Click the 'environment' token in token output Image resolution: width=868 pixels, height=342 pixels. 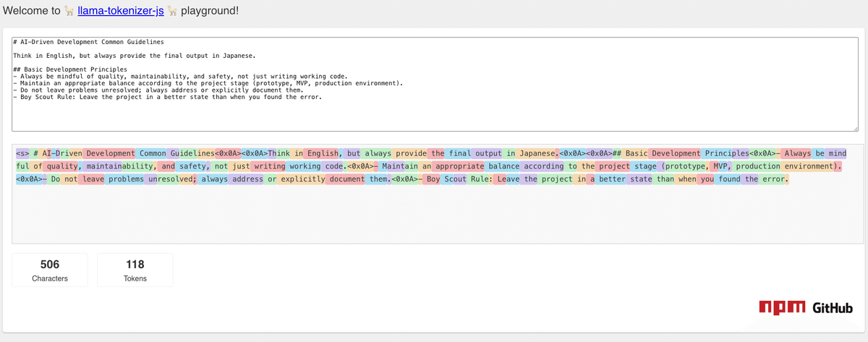pyautogui.click(x=808, y=166)
